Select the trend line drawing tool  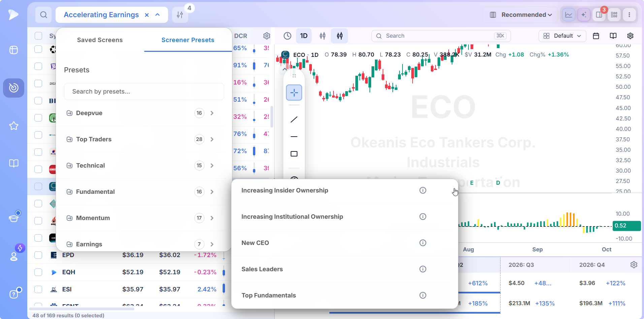[294, 119]
